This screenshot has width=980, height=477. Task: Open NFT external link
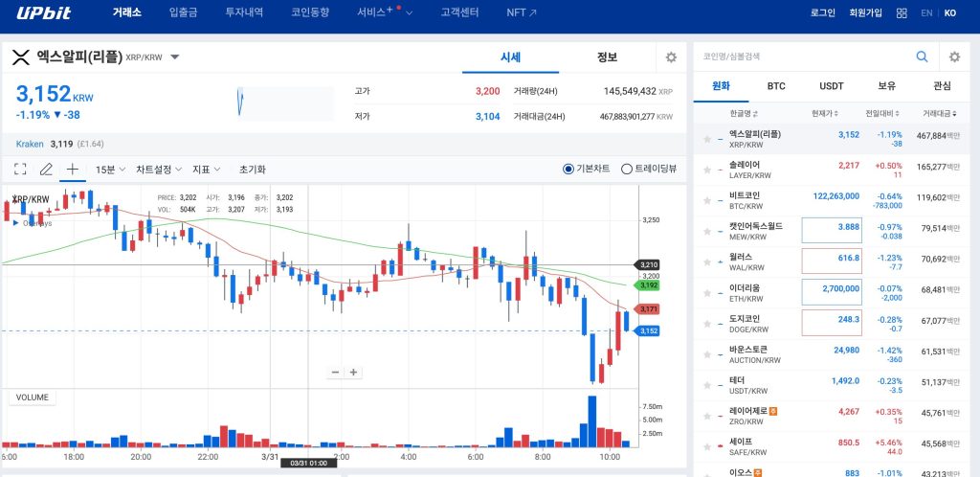click(x=522, y=12)
